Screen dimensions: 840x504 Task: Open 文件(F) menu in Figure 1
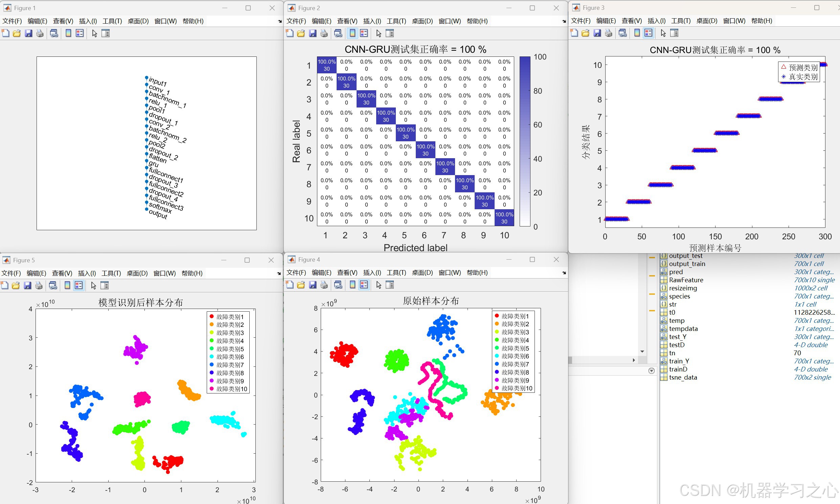(x=12, y=21)
